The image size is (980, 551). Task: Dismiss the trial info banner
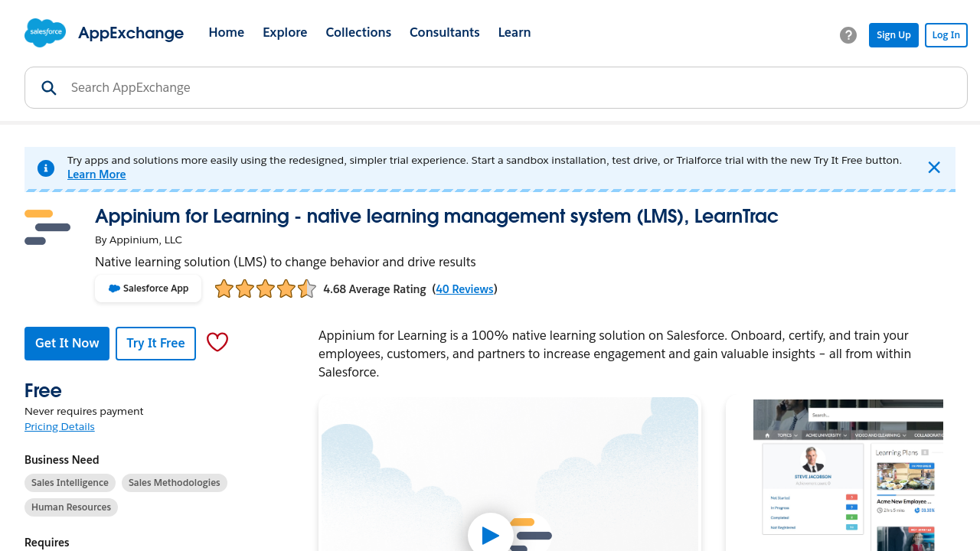coord(934,168)
